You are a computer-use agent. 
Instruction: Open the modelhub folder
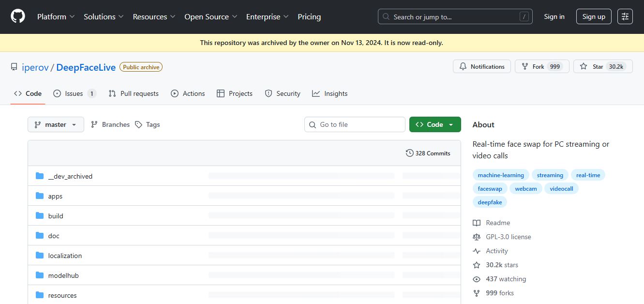pyautogui.click(x=63, y=275)
